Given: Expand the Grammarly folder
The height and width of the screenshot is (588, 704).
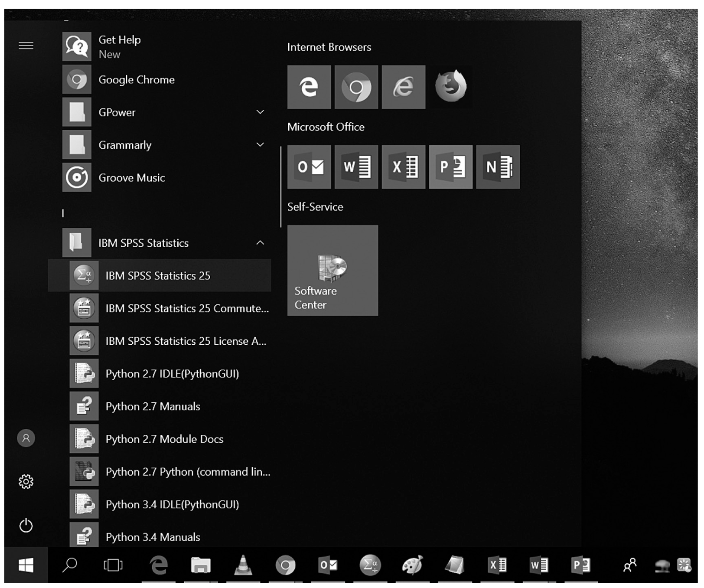Looking at the screenshot, I should [260, 145].
